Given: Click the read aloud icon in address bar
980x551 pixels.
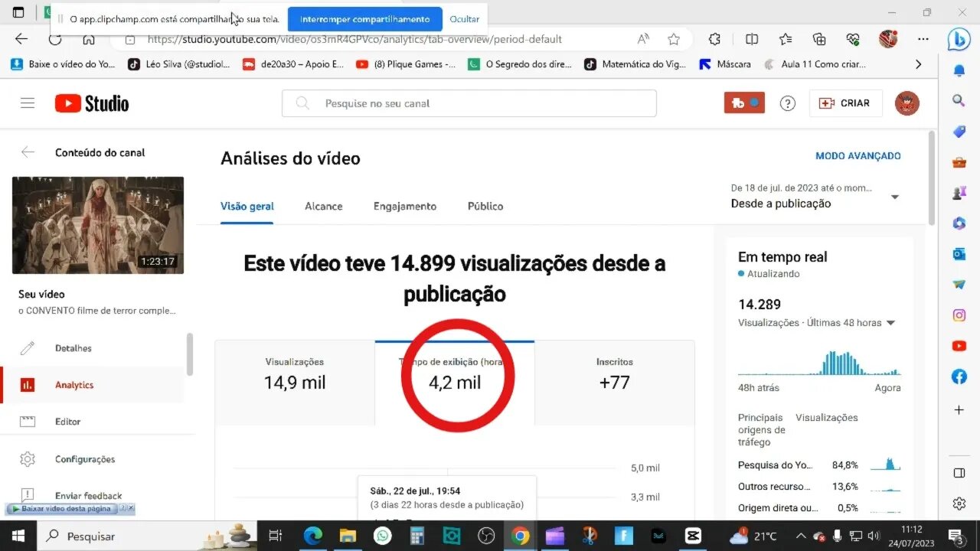Looking at the screenshot, I should (643, 39).
